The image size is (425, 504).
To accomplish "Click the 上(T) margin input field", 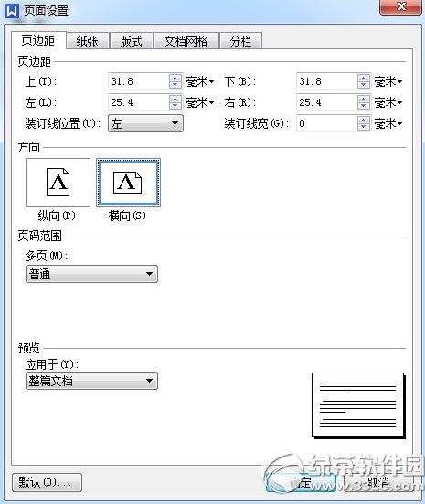I will [x=138, y=81].
